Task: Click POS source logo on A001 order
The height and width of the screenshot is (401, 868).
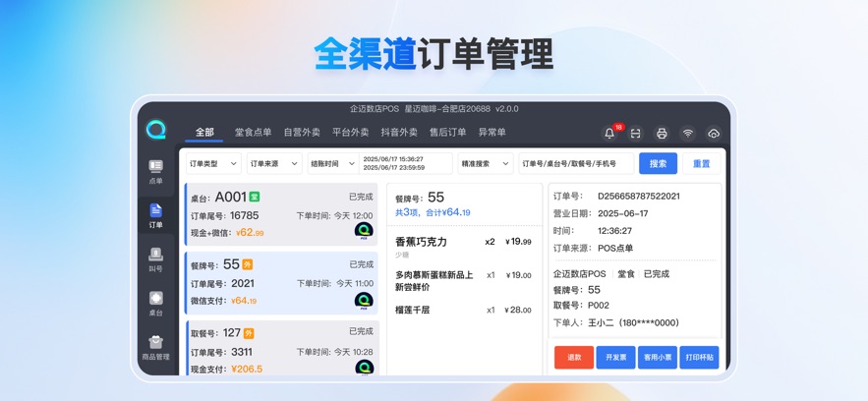Action: click(x=364, y=231)
